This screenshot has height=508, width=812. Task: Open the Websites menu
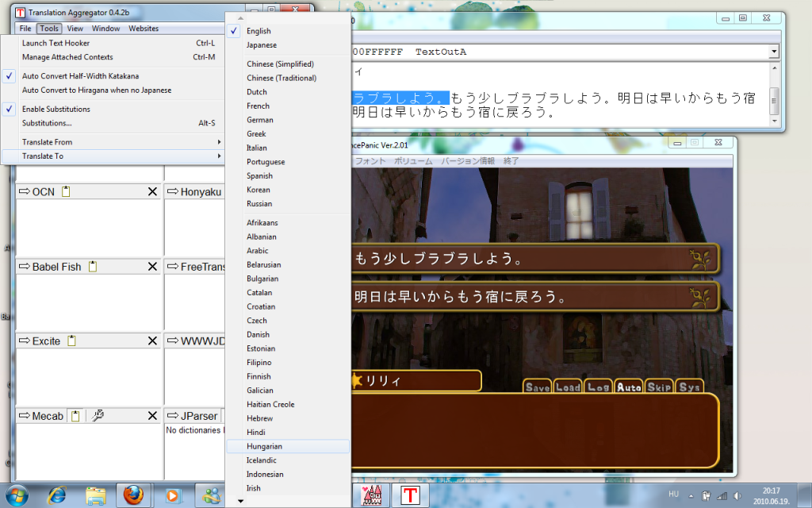144,29
